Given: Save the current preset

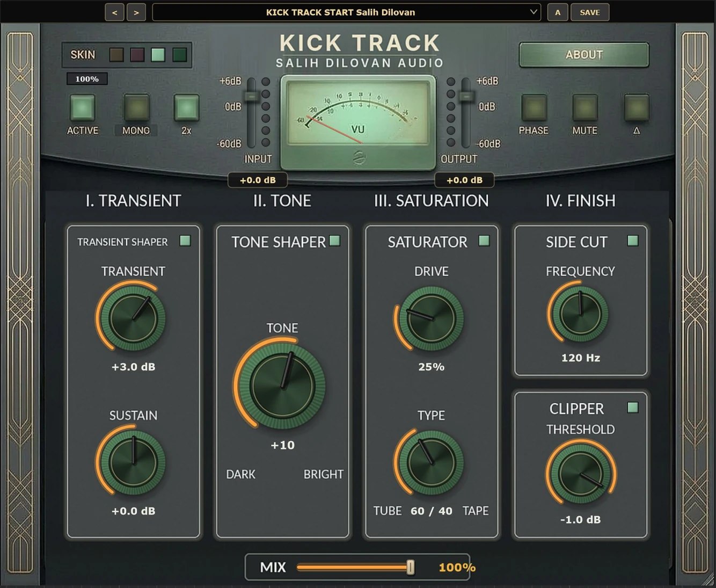Looking at the screenshot, I should tap(590, 12).
